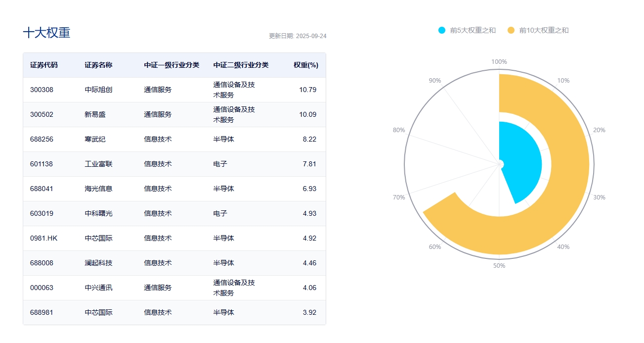644x343 pixels.
Task: Click weight value 4.06
Action: pyautogui.click(x=309, y=288)
